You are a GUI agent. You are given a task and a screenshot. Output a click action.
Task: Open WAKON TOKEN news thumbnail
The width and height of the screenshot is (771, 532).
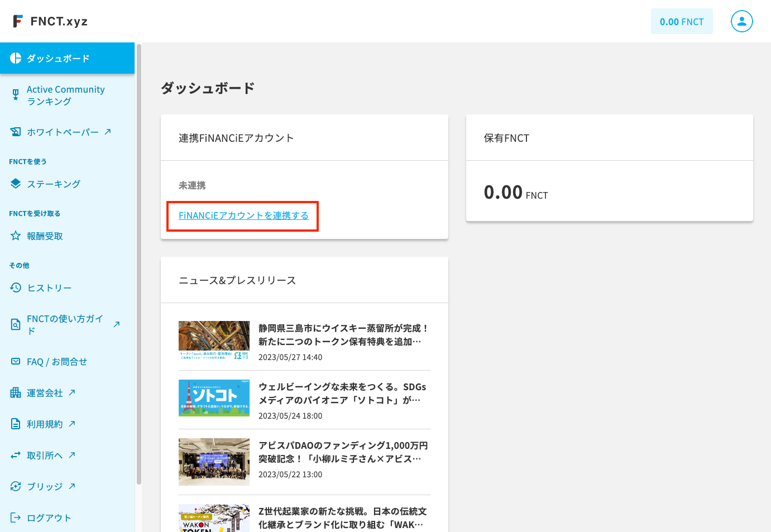pos(214,518)
